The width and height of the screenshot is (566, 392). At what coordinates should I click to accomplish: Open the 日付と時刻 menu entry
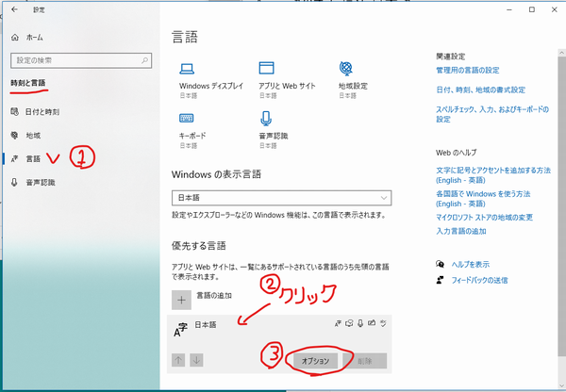click(42, 112)
